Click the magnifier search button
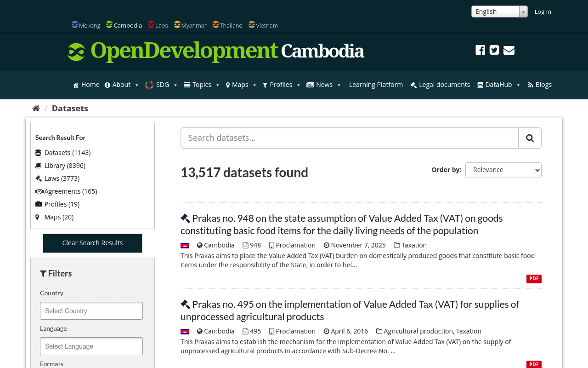Image resolution: width=588 pixels, height=368 pixels. [x=530, y=138]
